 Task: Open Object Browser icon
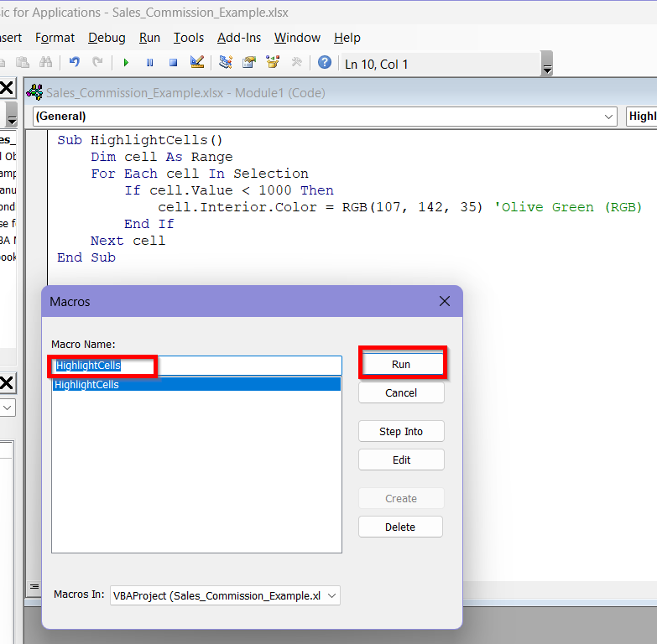point(273,62)
